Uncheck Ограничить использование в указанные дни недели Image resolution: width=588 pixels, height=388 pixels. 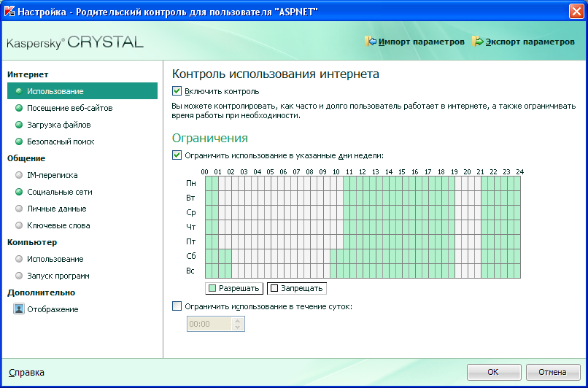tap(177, 155)
